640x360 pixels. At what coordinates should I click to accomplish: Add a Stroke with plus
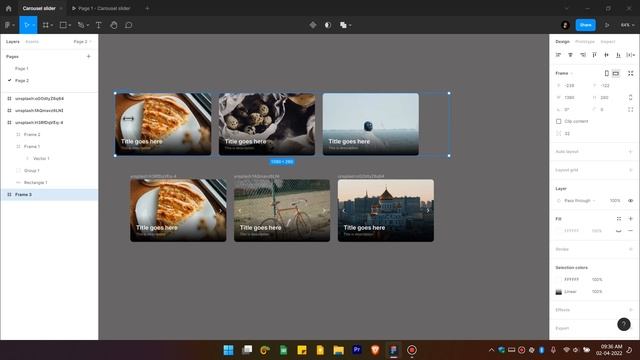tap(631, 249)
